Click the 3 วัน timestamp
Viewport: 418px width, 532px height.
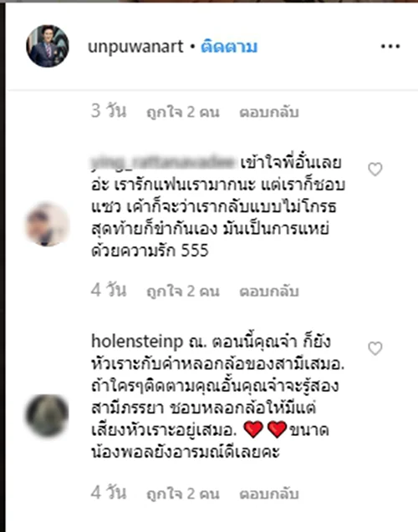click(109, 111)
